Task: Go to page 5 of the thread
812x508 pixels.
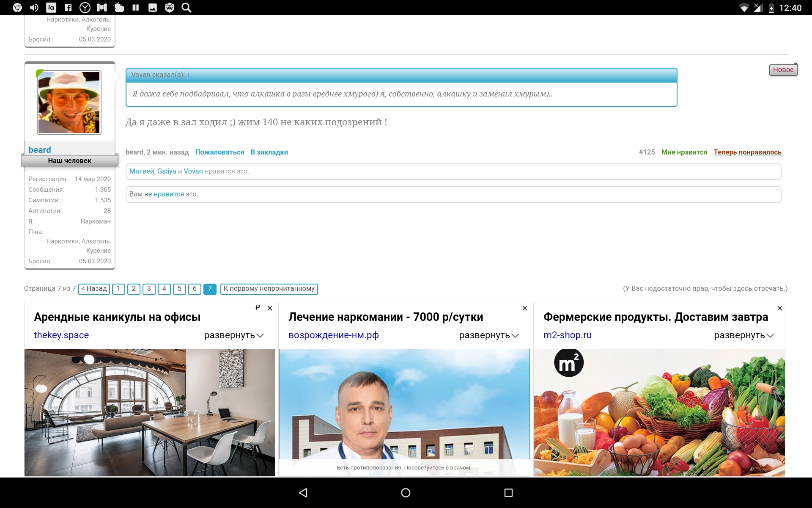Action: coord(179,289)
